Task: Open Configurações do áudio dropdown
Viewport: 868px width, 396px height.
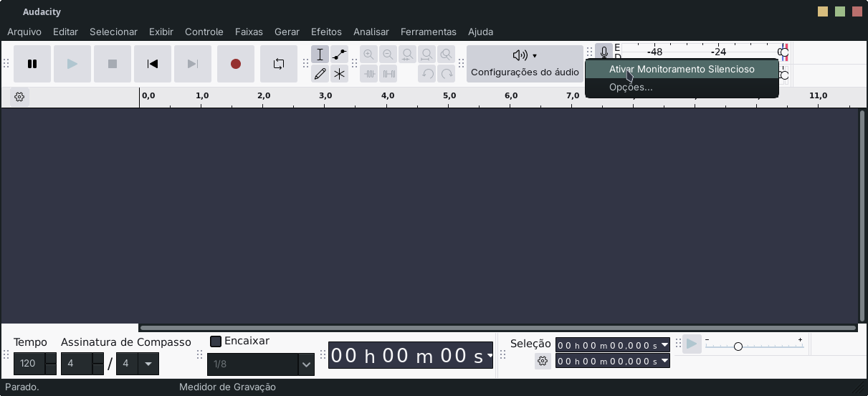Action: pyautogui.click(x=525, y=64)
